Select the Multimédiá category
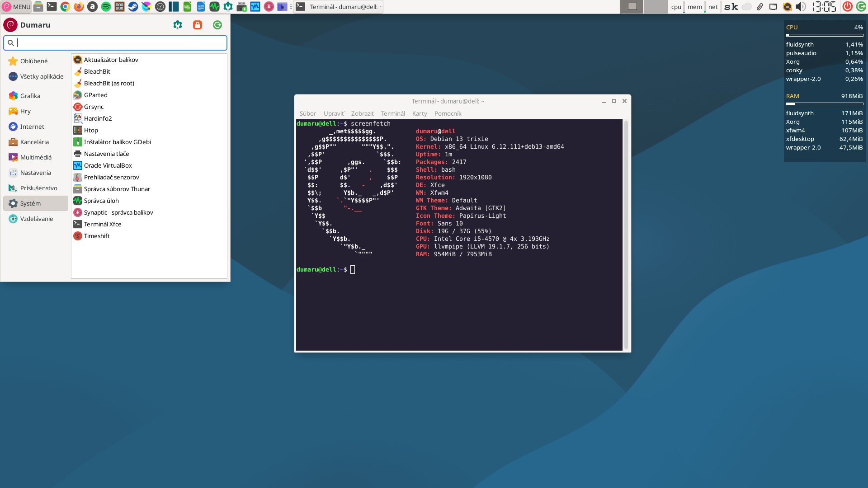868x488 pixels. tap(36, 157)
